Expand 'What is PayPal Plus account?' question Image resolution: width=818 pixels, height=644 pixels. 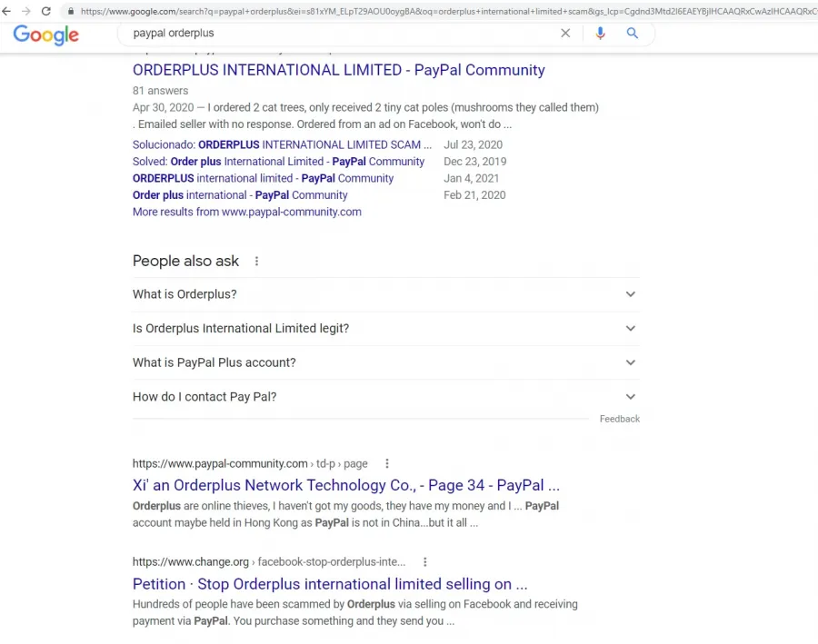point(386,362)
